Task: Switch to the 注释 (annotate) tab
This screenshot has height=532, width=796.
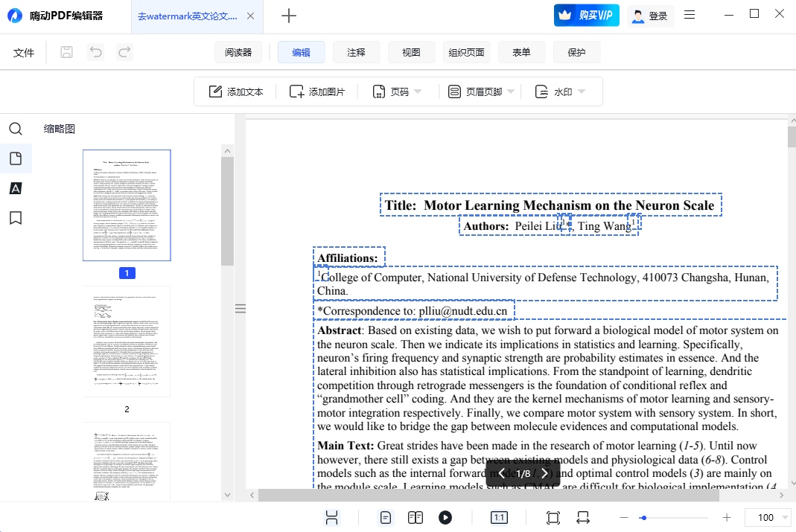Action: (356, 52)
